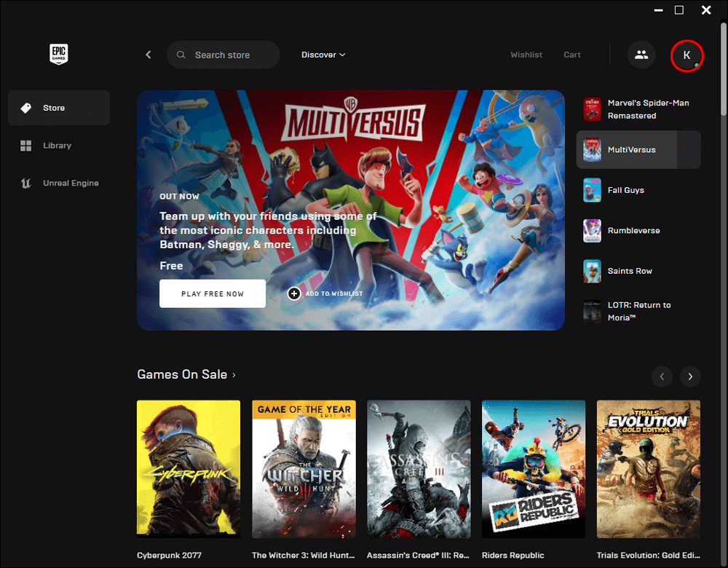The width and height of the screenshot is (728, 568).
Task: Open the Cart menu item
Action: coord(572,55)
